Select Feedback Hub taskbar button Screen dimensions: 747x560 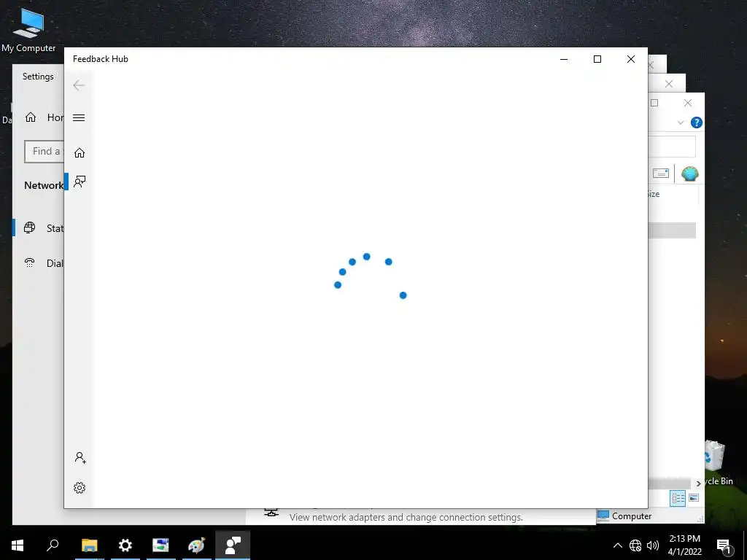[233, 545]
